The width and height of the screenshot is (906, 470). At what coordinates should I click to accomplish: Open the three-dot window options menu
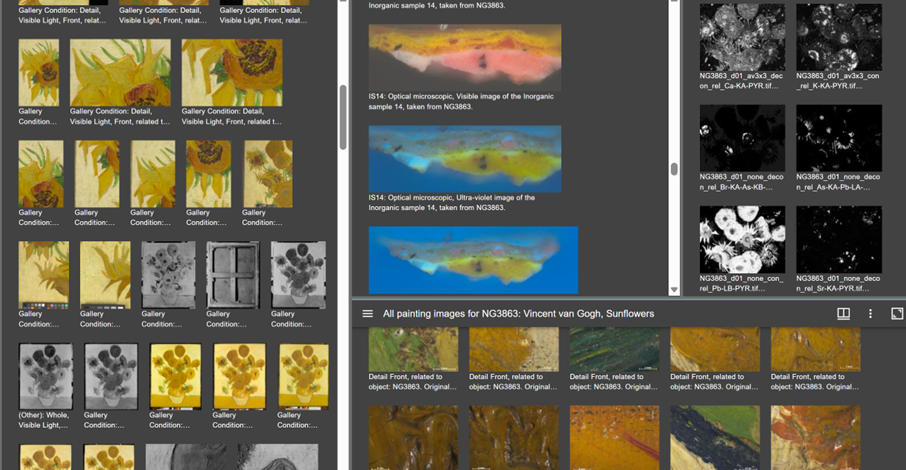tap(870, 314)
